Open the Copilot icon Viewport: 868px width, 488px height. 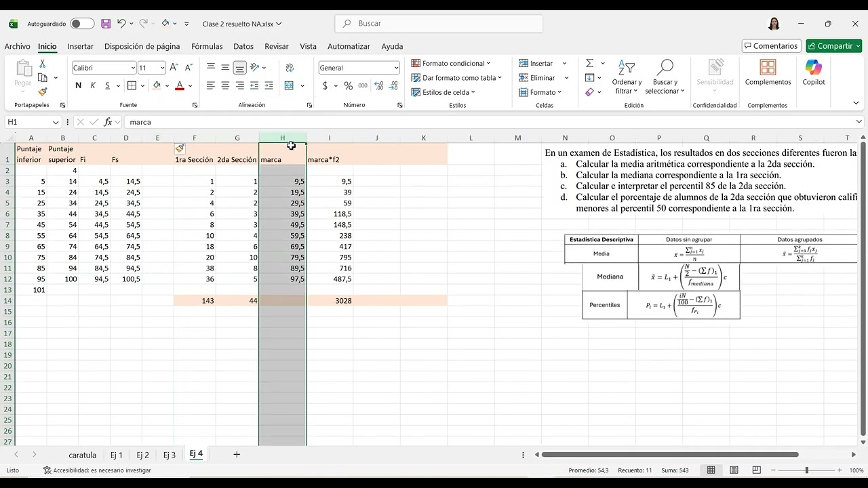(x=814, y=73)
